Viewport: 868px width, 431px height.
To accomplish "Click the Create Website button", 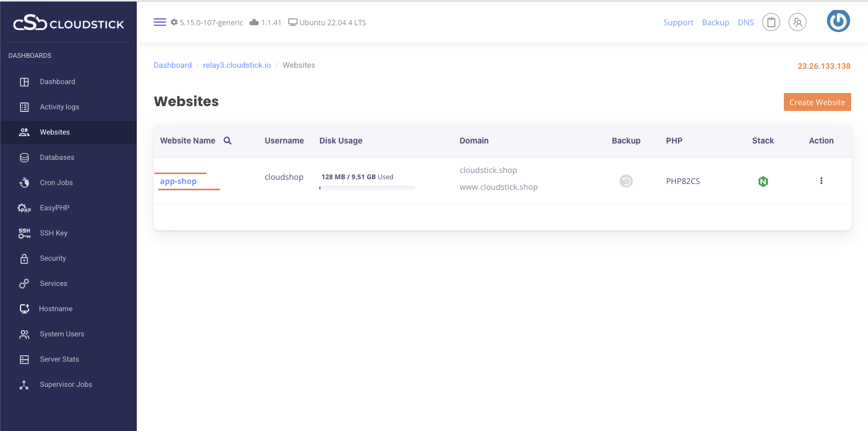I will pos(817,102).
